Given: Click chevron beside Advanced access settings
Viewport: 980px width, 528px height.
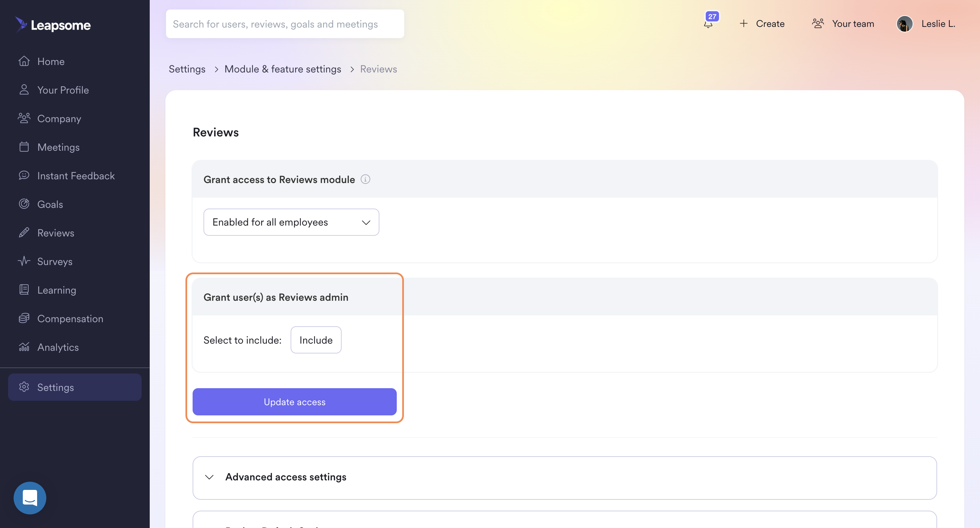Looking at the screenshot, I should click(x=209, y=477).
